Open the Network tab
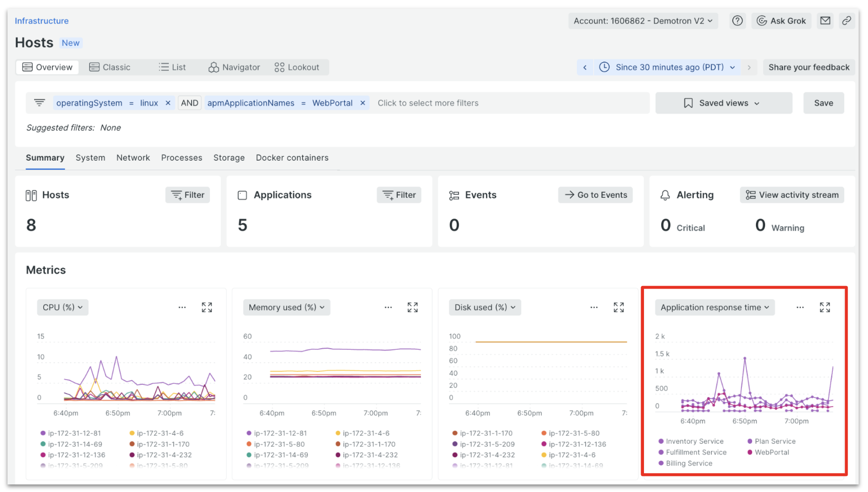 [x=133, y=158]
